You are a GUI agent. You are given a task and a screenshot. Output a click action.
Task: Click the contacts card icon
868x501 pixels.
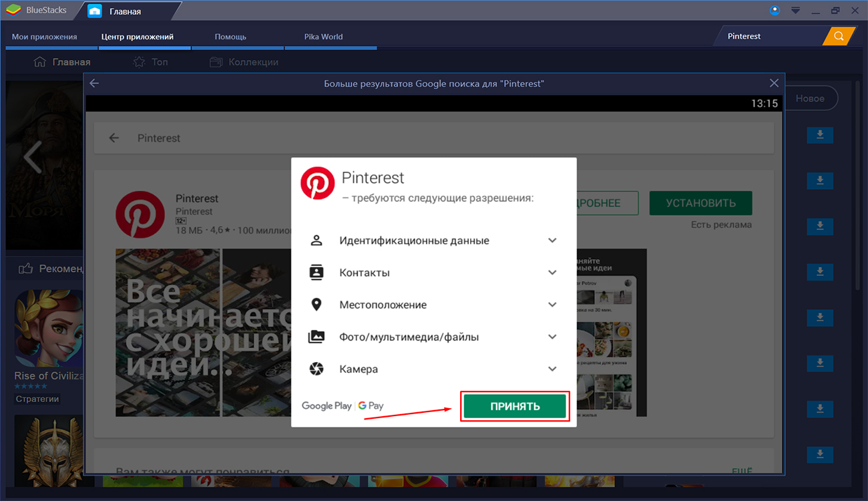pyautogui.click(x=316, y=273)
